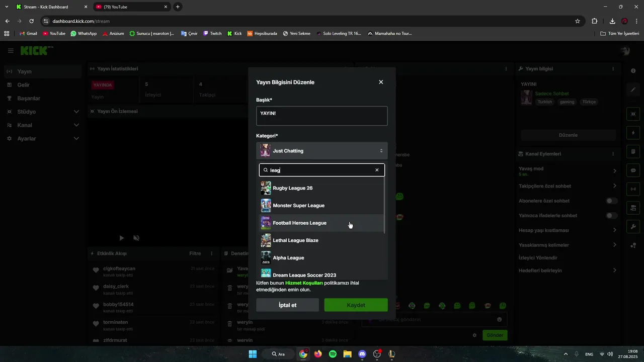This screenshot has height=362, width=644.
Task: Open the Twitch bookmark
Action: (x=212, y=33)
